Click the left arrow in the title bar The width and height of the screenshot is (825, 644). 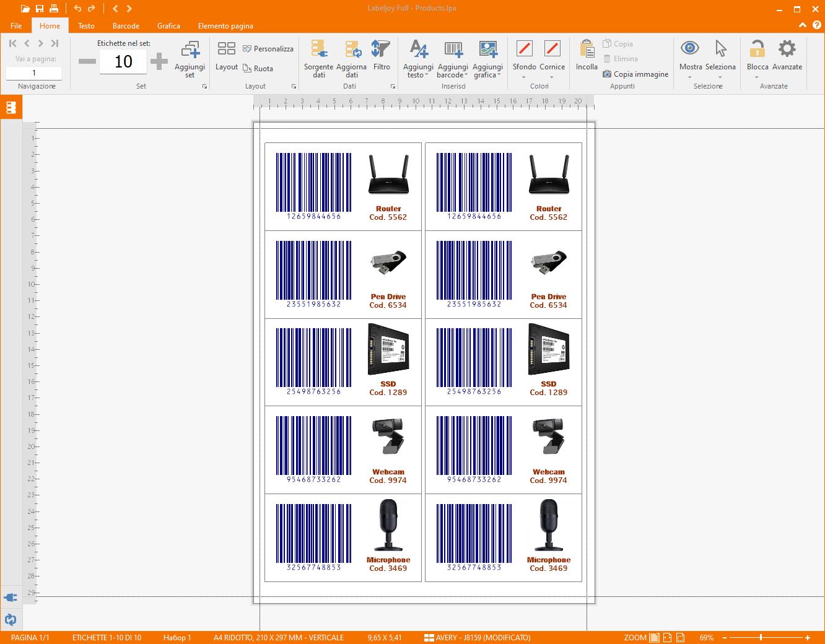[x=115, y=9]
